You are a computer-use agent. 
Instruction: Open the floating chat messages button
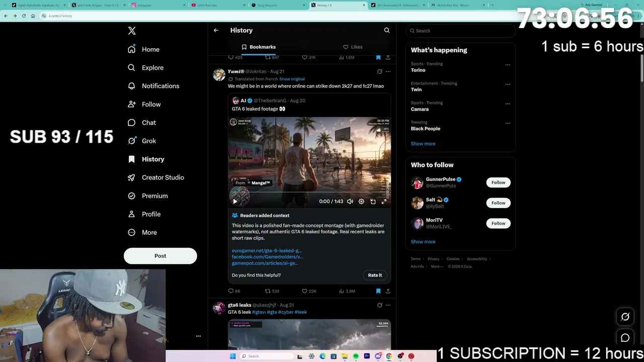(625, 338)
